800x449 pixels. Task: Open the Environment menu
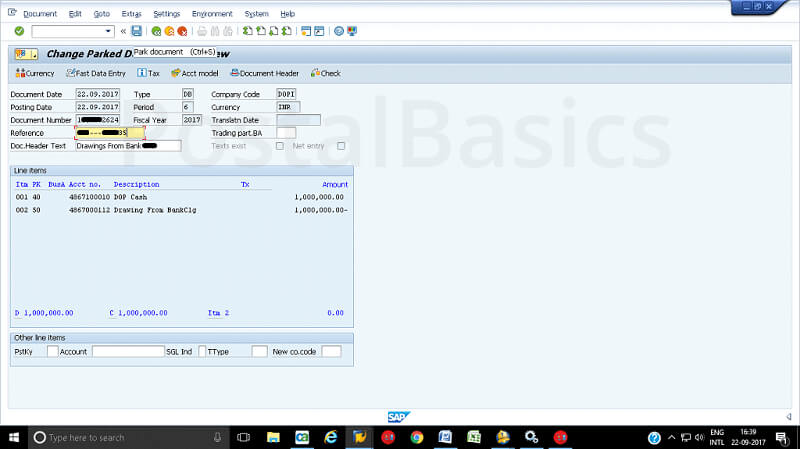[x=212, y=14]
